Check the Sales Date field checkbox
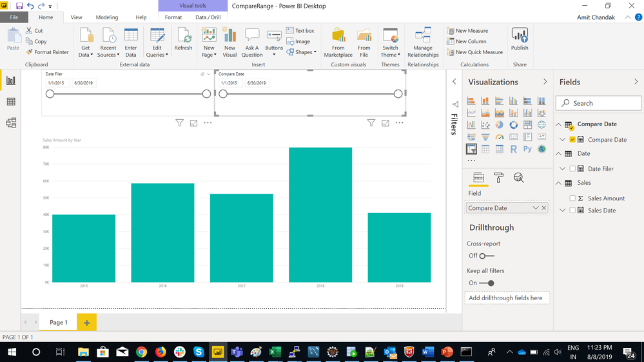 [x=572, y=210]
